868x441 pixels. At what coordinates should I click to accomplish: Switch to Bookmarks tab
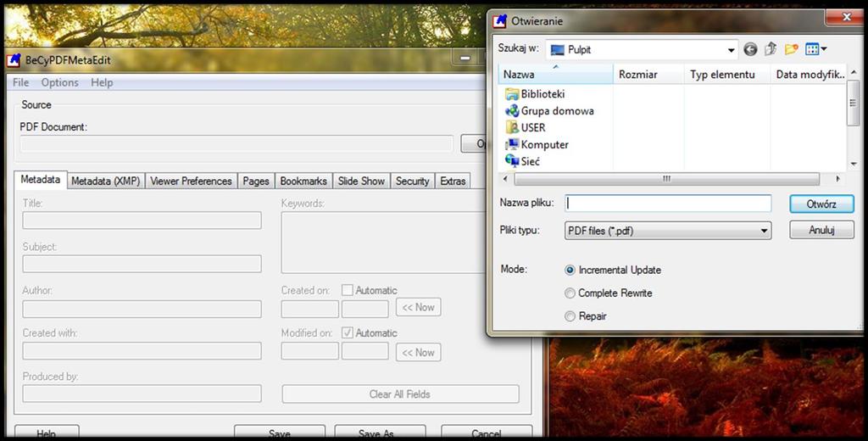pos(303,181)
